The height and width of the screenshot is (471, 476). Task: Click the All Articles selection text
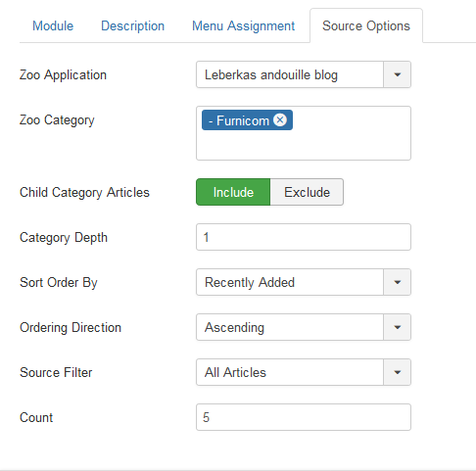coord(235,372)
